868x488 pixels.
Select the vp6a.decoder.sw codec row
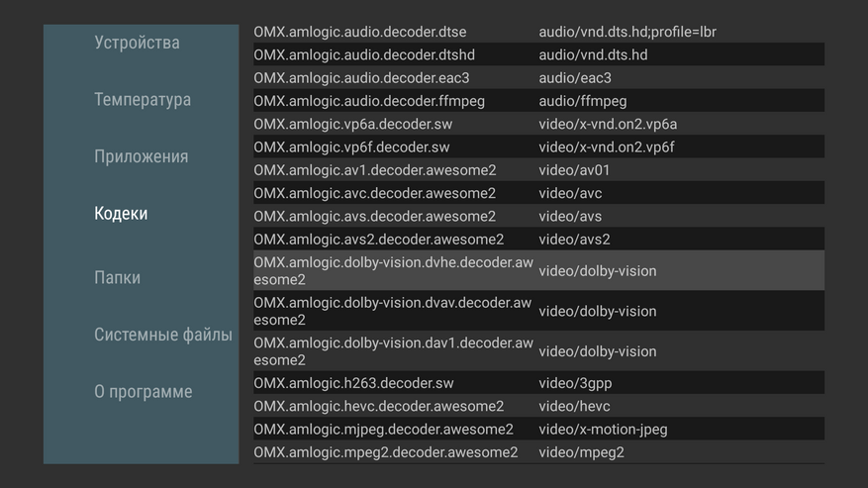pyautogui.click(x=538, y=124)
